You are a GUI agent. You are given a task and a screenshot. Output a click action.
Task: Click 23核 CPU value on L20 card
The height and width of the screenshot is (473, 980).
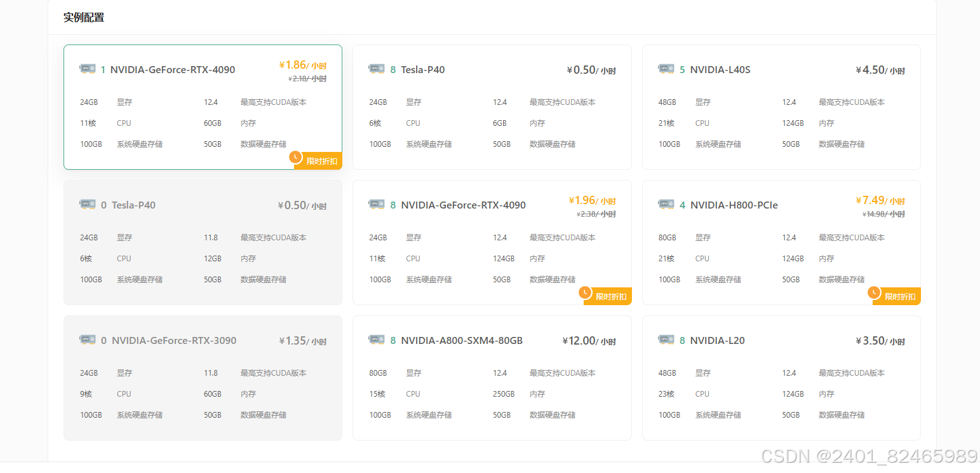point(666,394)
